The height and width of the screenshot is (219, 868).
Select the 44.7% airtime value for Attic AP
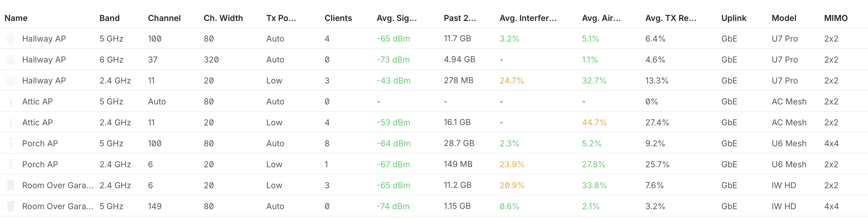[x=594, y=123]
